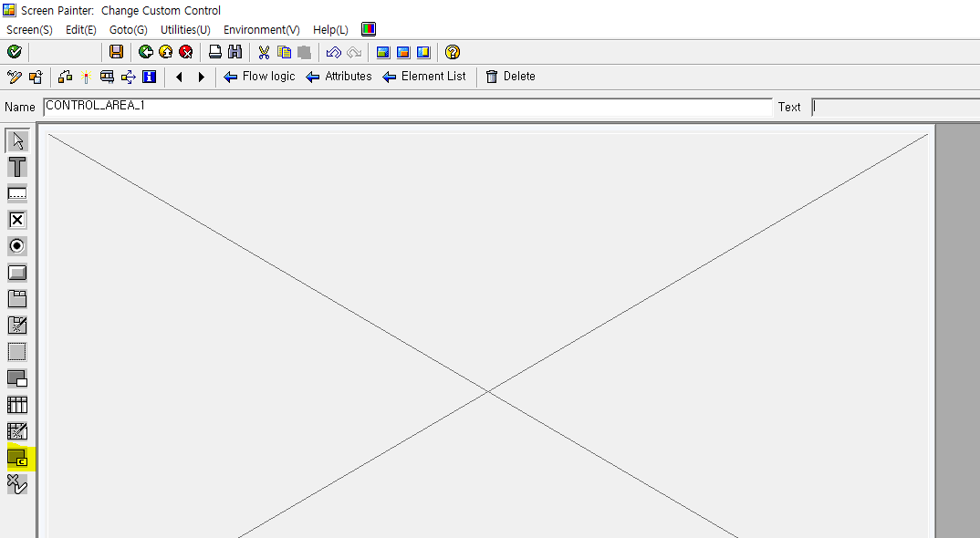Open the Goto(G) menu
Viewport: 980px width, 538px height.
point(128,29)
